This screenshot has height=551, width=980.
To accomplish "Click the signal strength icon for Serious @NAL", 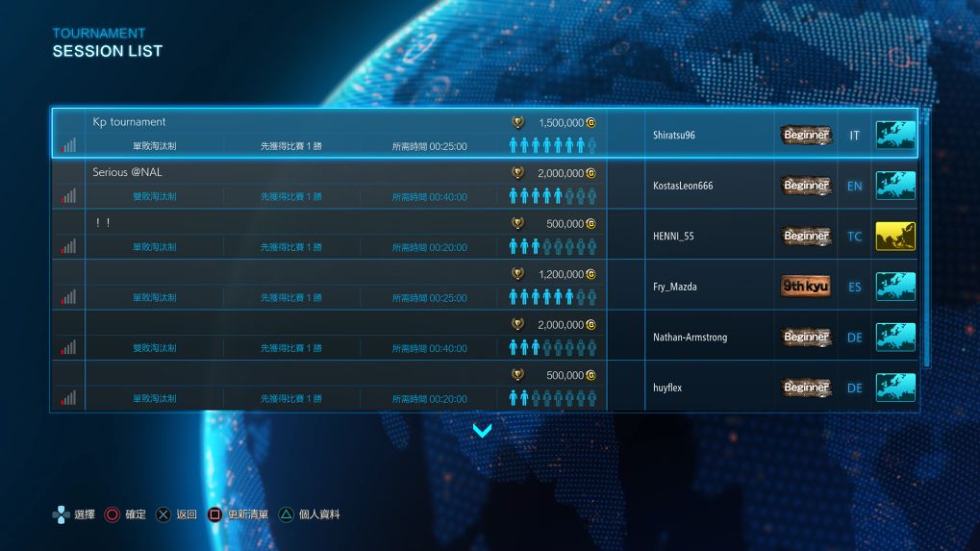I will coord(68,196).
